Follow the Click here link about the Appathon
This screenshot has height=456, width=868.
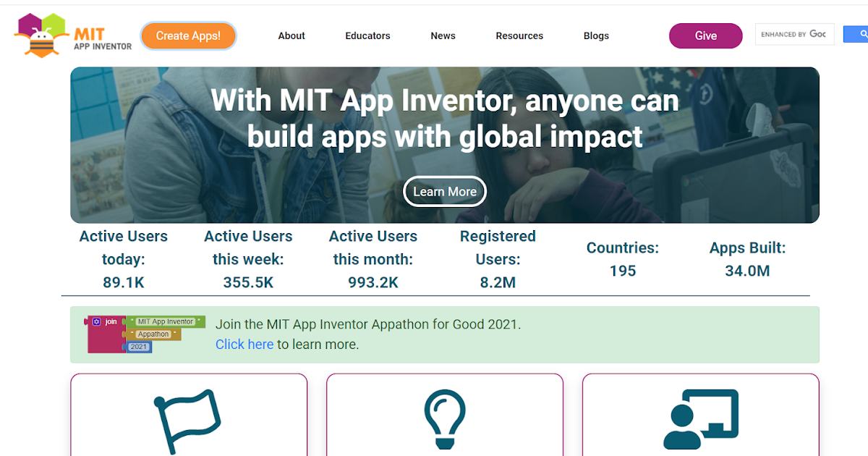pos(244,344)
